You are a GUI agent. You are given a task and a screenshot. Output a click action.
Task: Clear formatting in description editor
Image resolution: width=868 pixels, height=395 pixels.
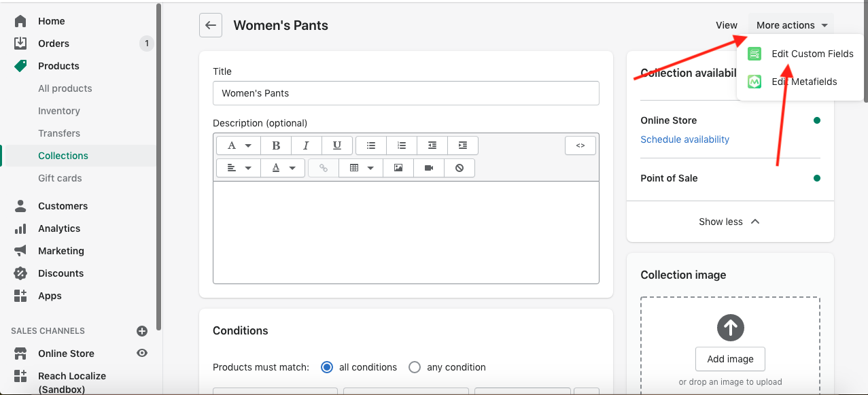(459, 168)
